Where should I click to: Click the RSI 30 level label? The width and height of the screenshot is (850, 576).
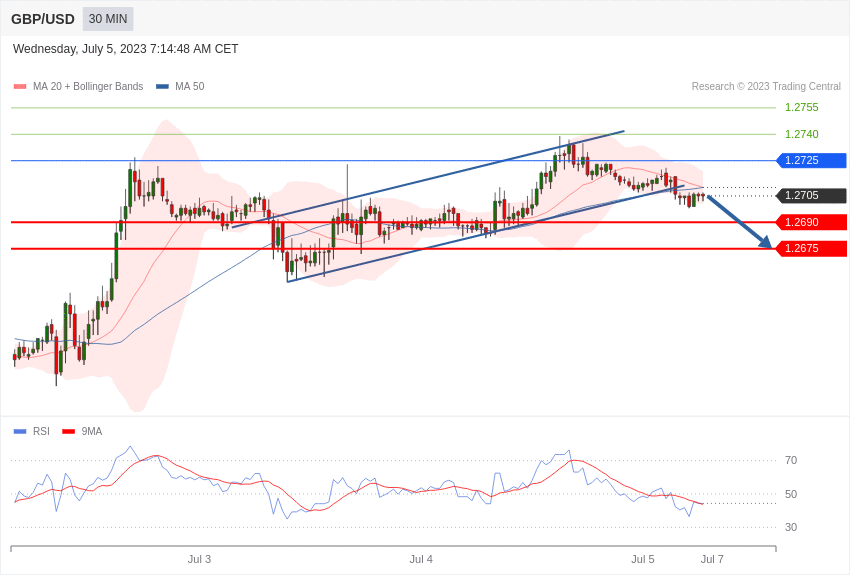pyautogui.click(x=791, y=527)
